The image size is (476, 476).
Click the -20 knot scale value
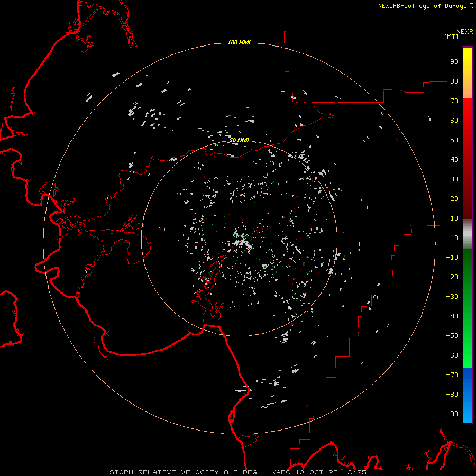coord(452,277)
